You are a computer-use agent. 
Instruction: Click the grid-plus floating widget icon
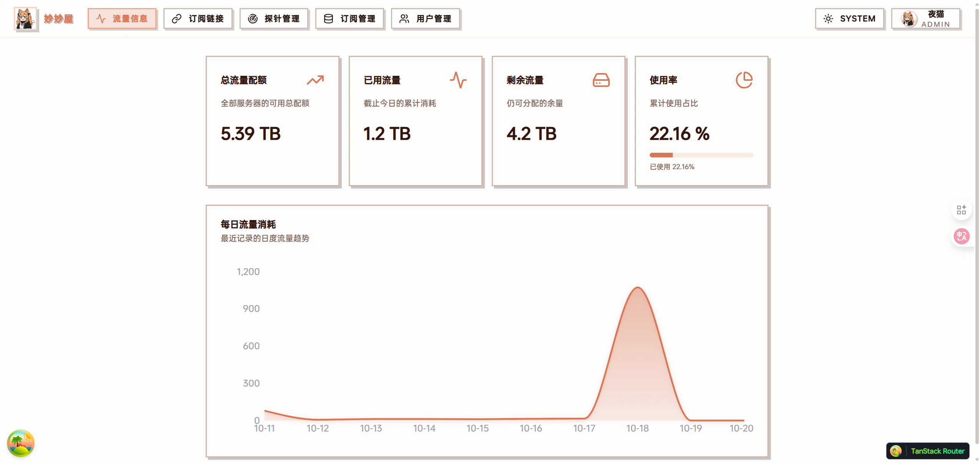click(x=962, y=210)
